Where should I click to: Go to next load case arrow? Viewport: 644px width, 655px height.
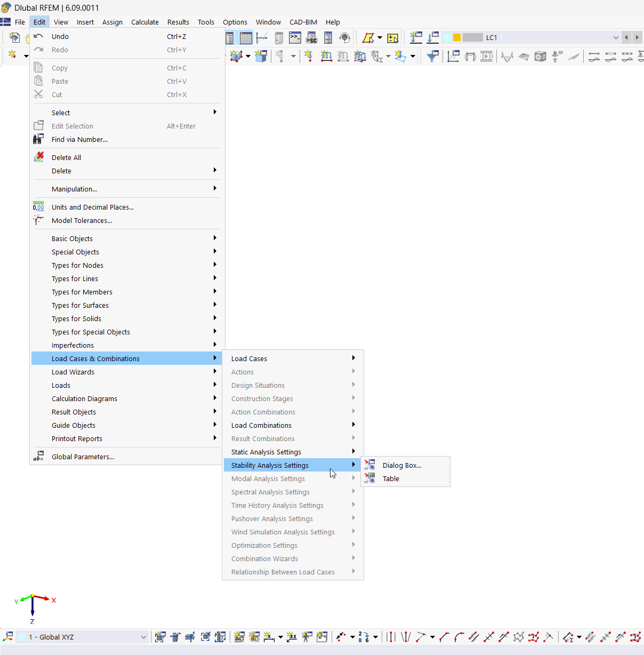(x=637, y=37)
